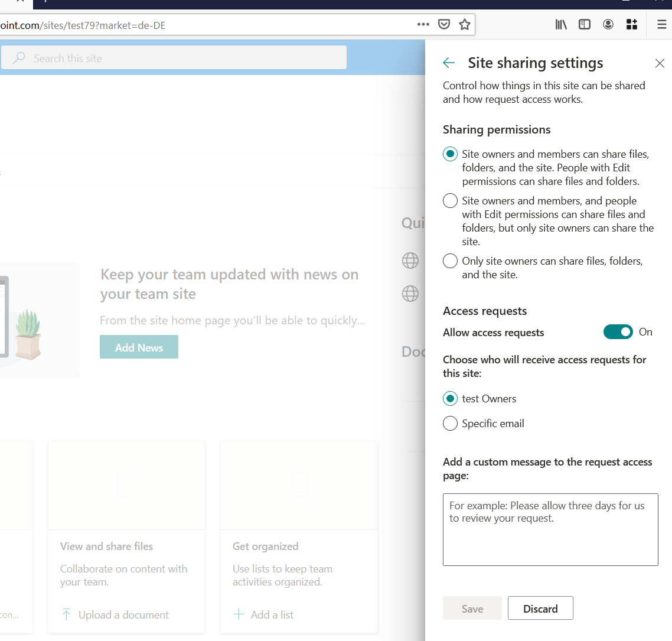Select the Only site owners can share option
This screenshot has height=641, width=672.
[x=450, y=261]
